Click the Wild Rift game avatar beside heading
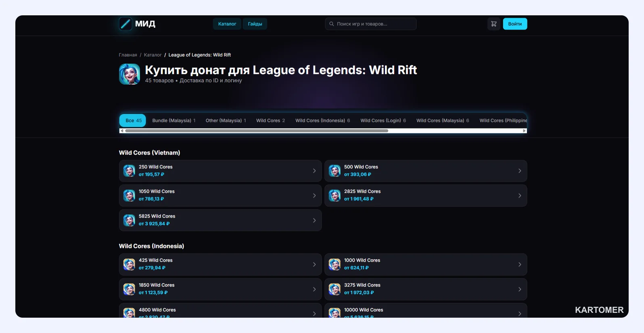This screenshot has height=333, width=644. point(130,74)
